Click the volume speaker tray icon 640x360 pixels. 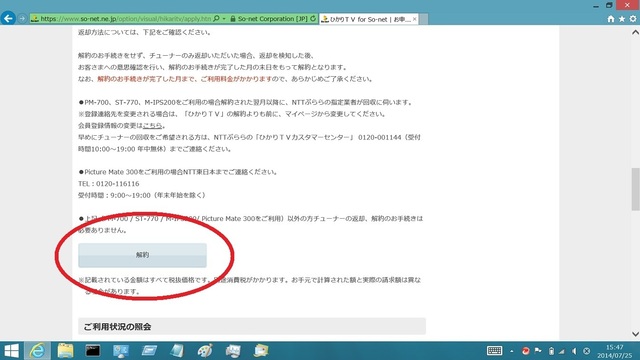[x=574, y=351]
